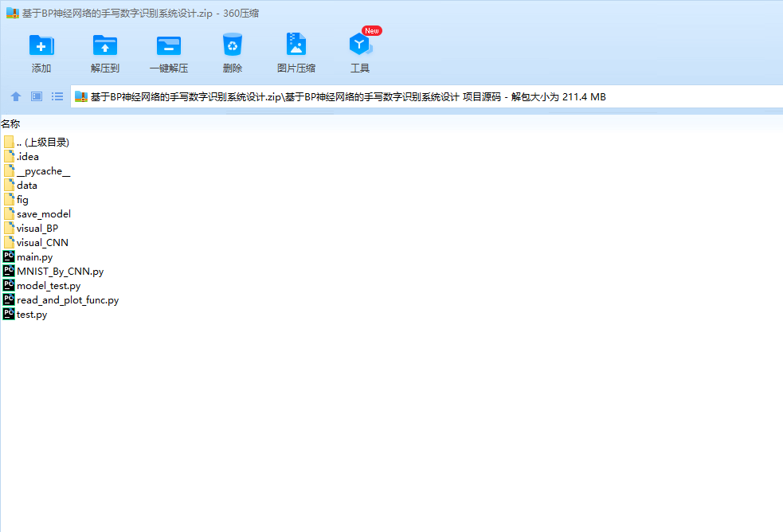The width and height of the screenshot is (783, 532).
Task: Click the archive path address field
Action: [427, 97]
